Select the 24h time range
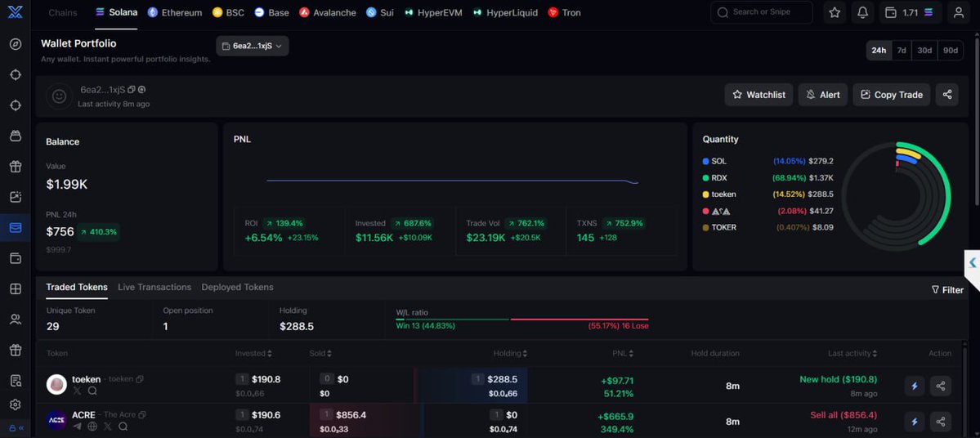 tap(879, 51)
